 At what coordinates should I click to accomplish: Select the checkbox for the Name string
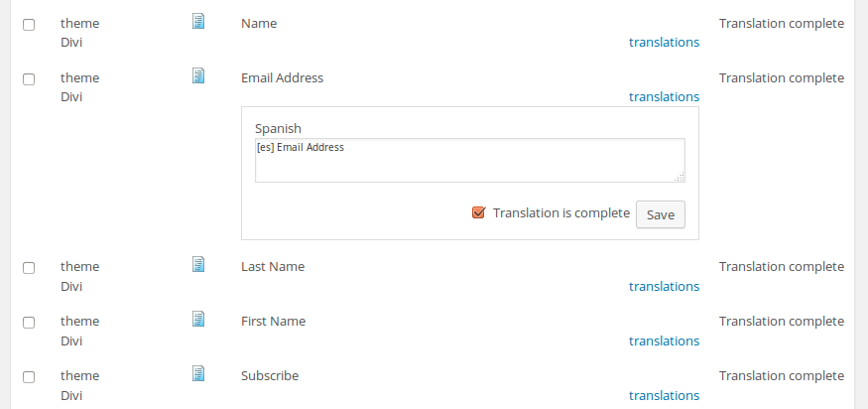[x=29, y=24]
